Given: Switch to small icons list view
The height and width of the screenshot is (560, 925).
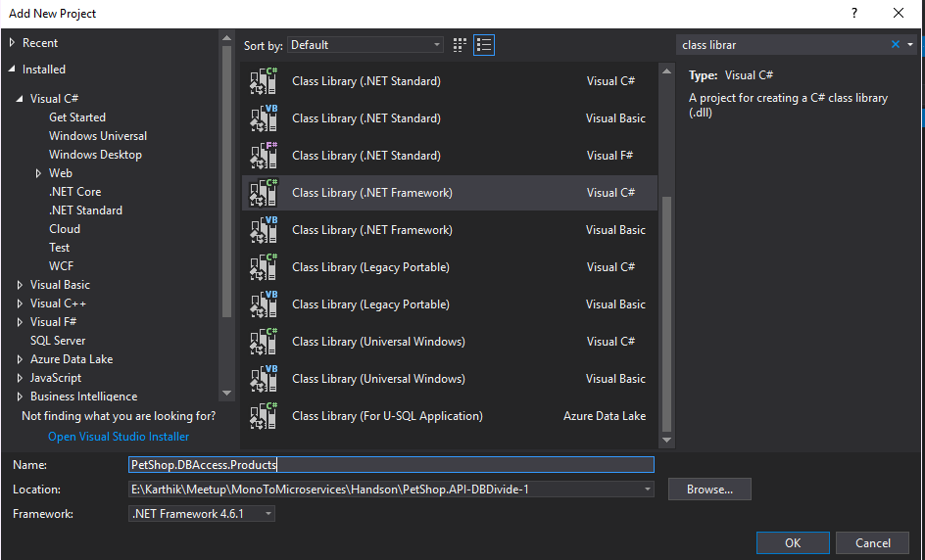Looking at the screenshot, I should point(484,45).
